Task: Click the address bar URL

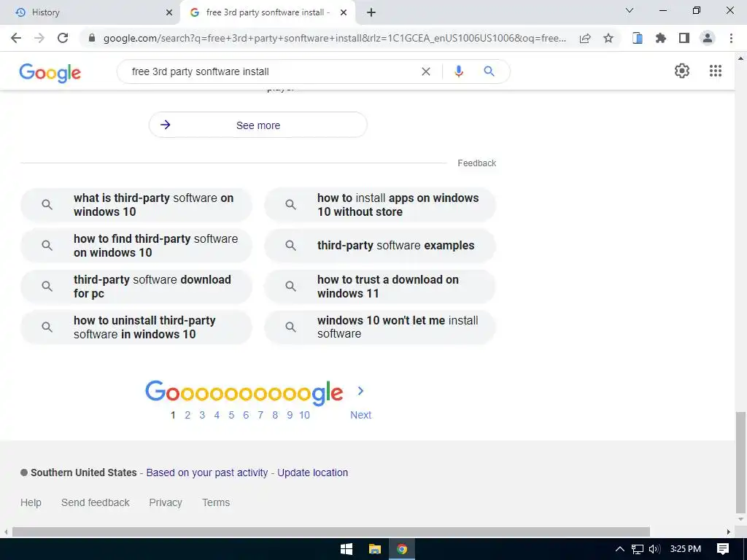Action: coord(334,38)
